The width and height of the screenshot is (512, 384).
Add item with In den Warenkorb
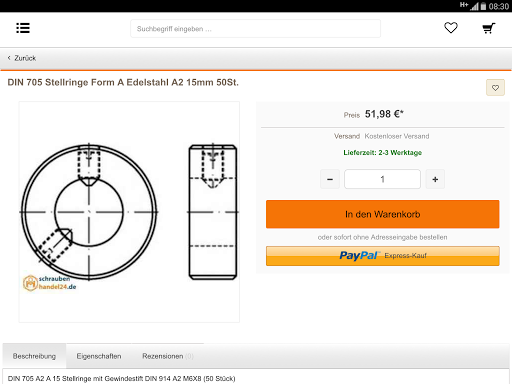[383, 214]
